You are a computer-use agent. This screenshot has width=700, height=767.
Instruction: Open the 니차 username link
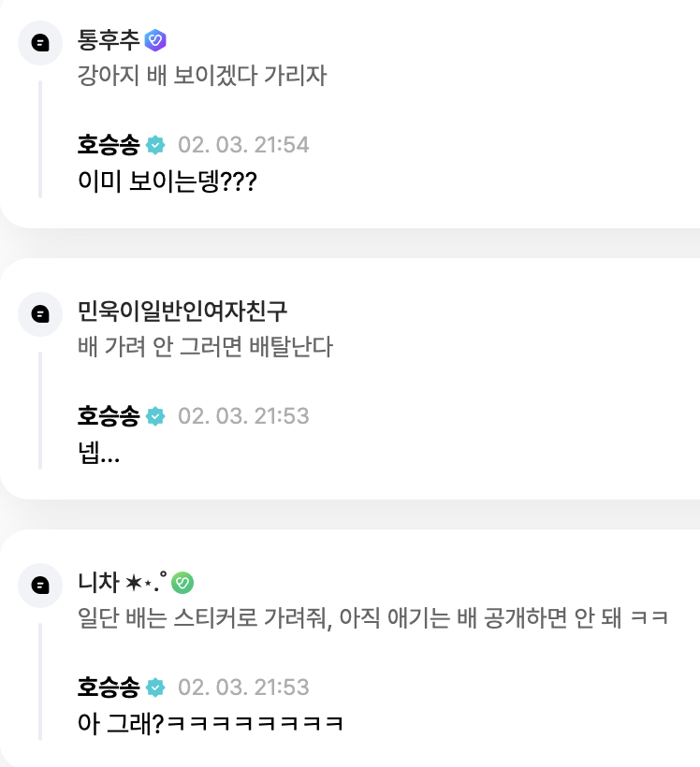click(x=98, y=582)
